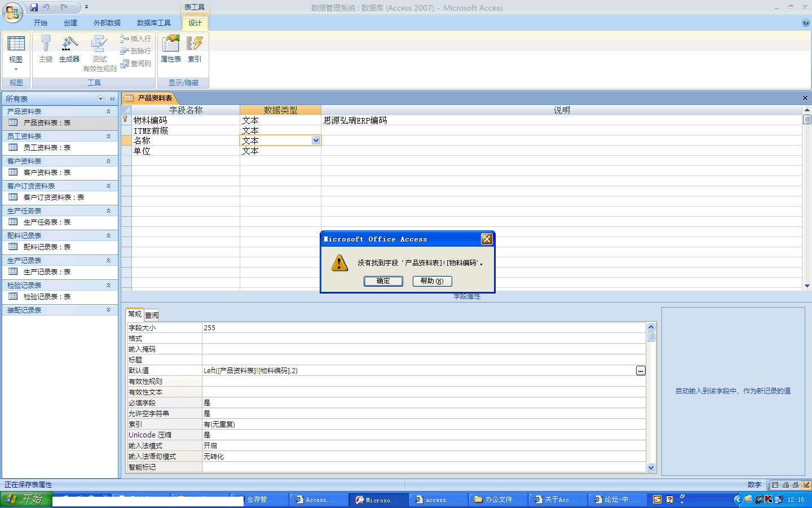Save using the quick access Save icon
This screenshot has height=508, width=812.
(x=34, y=7)
